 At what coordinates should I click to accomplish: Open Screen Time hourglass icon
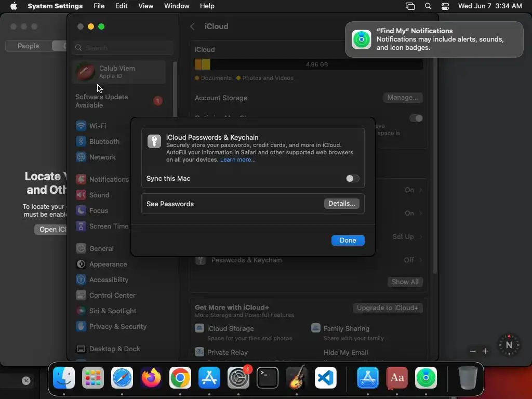coord(81,226)
